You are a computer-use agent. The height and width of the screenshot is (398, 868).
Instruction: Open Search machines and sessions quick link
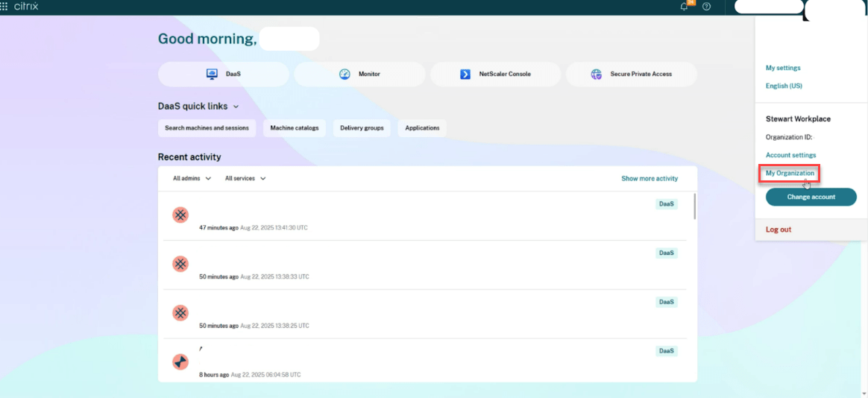[207, 128]
